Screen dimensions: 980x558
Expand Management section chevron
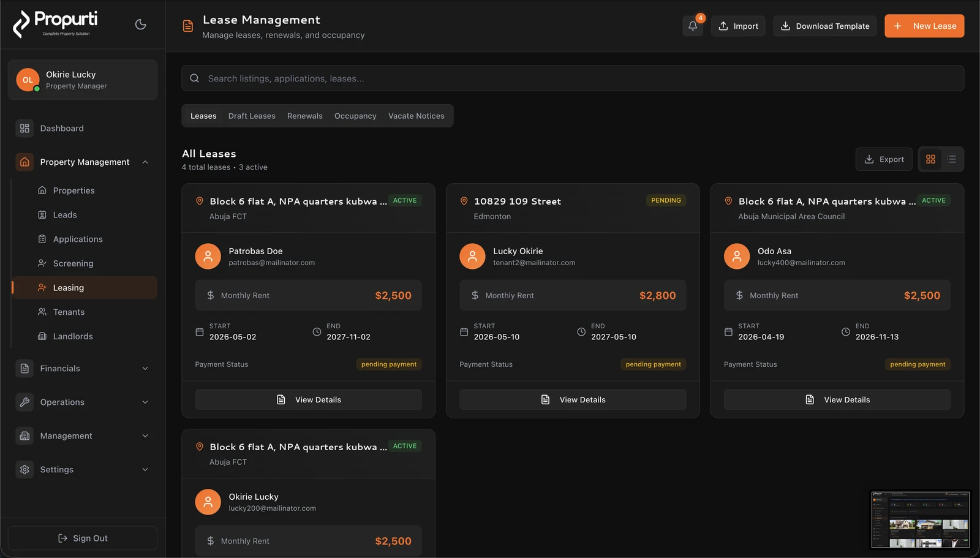click(x=145, y=436)
